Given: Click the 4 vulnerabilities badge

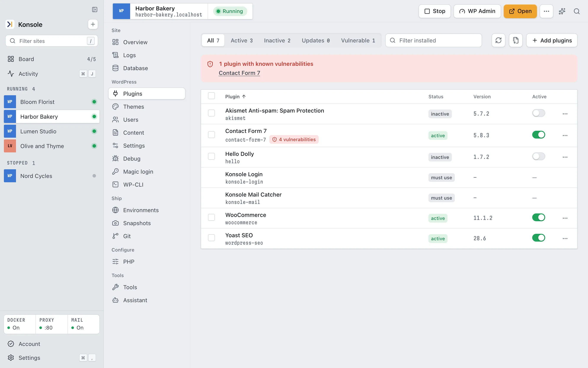Looking at the screenshot, I should point(294,139).
